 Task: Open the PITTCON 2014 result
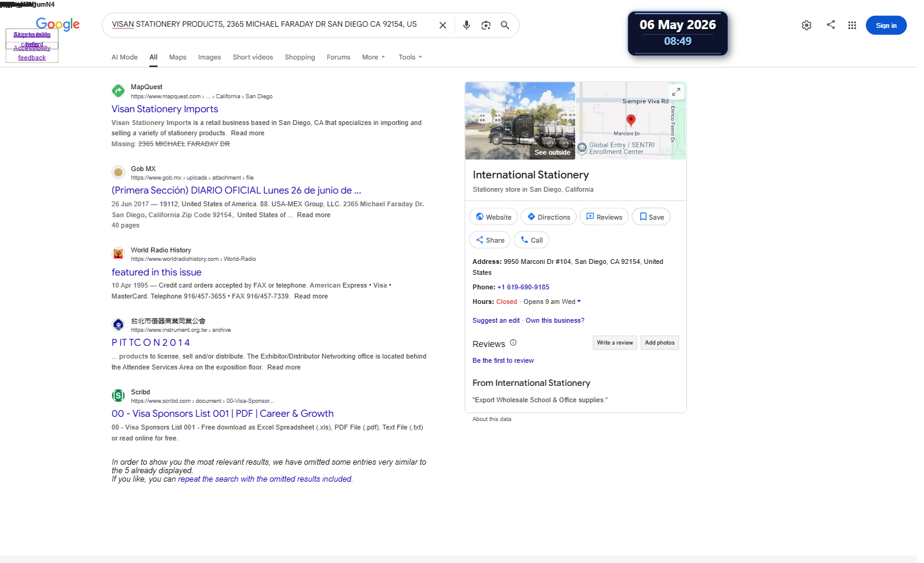click(150, 343)
